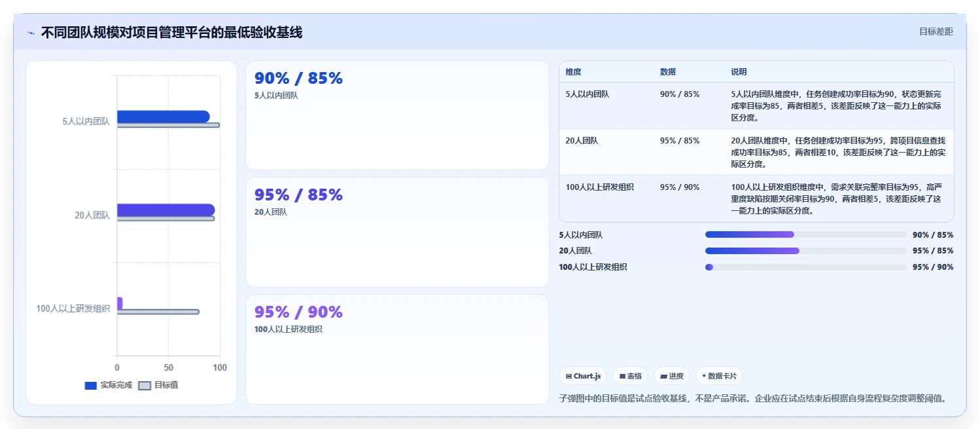Screen dimensions: 980x429
Task: Click the description starting 100人以上研发组织维度中
Action: click(837, 199)
